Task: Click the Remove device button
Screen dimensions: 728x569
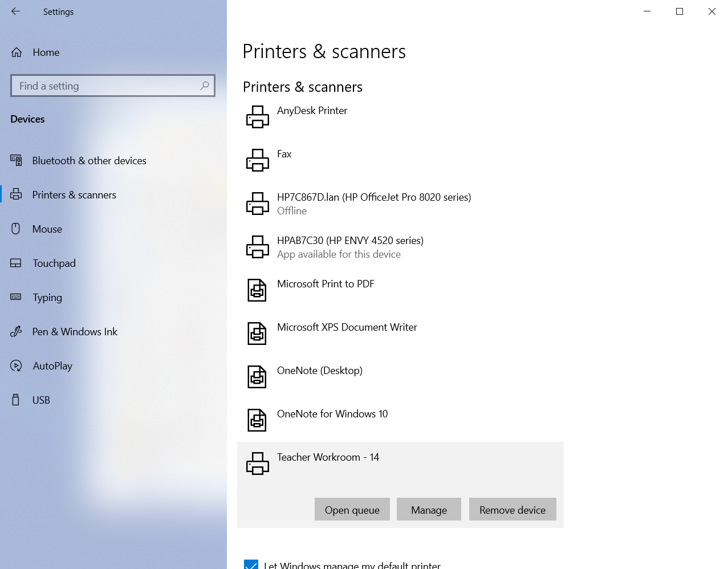Action: click(x=513, y=509)
